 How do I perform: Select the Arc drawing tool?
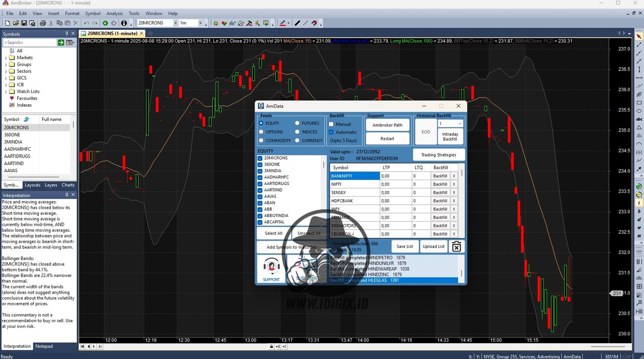pos(639,144)
